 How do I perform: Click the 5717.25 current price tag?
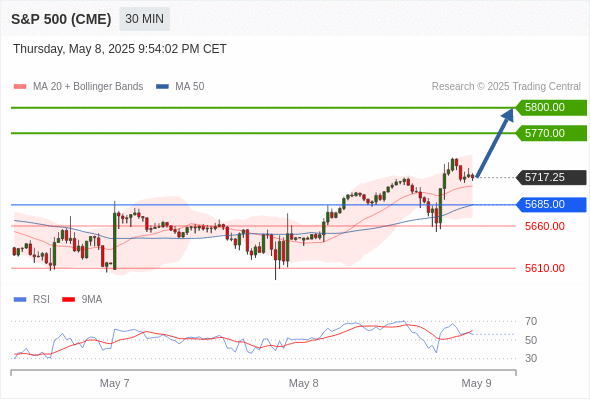[x=551, y=177]
